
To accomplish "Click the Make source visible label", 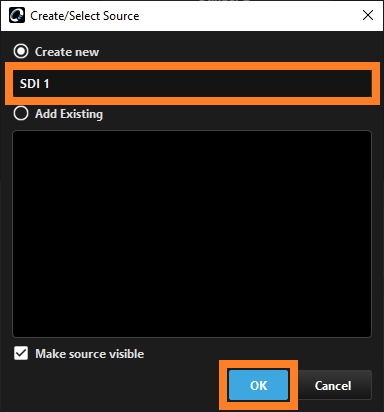I will [x=90, y=354].
